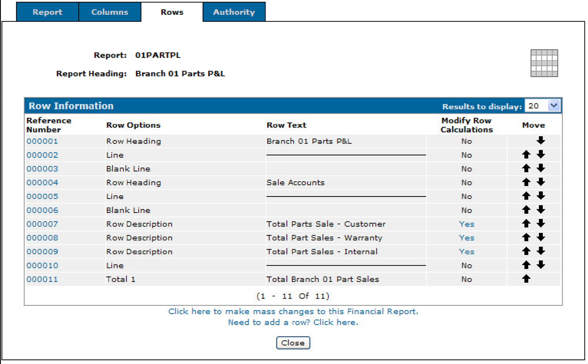Move row 000010 down
Image resolution: width=588 pixels, height=364 pixels.
pos(541,265)
